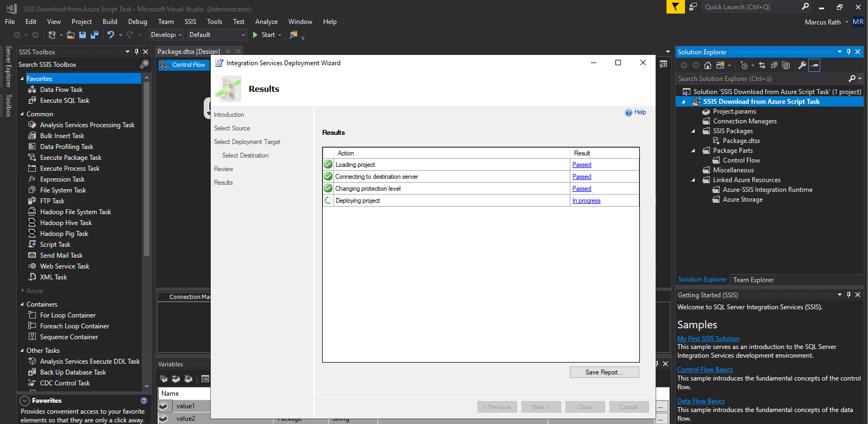Open the Analyze menu

(x=266, y=22)
